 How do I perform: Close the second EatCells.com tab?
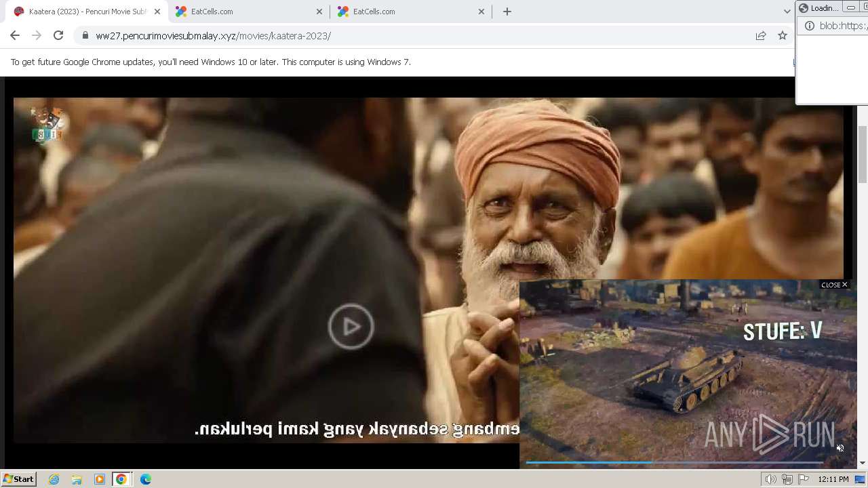[x=481, y=12]
